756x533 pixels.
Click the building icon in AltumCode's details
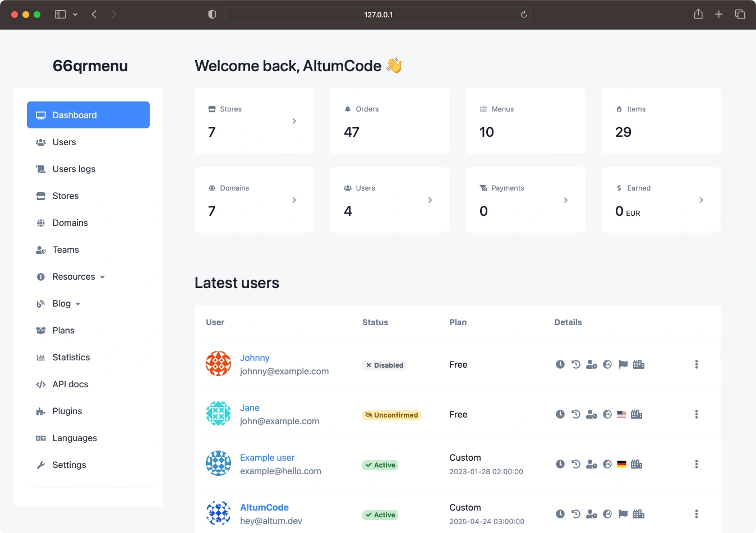(x=638, y=514)
